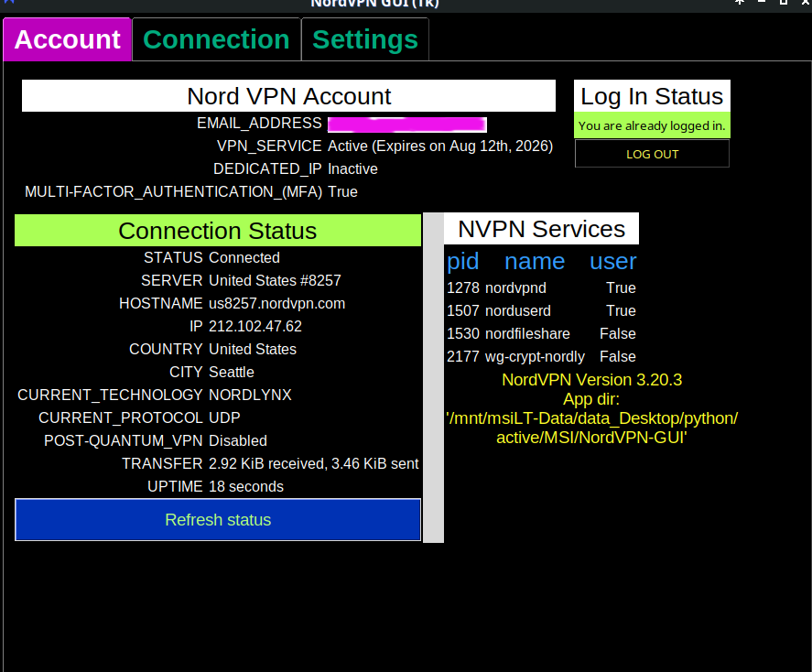Select the wg-crypt-nordly service name
The image size is (812, 672).
pyautogui.click(x=535, y=357)
